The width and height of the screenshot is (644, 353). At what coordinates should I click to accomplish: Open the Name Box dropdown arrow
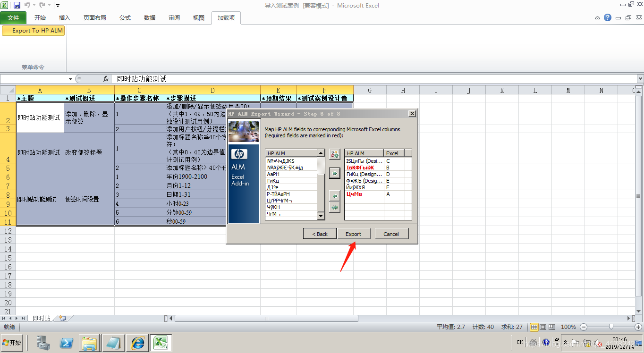pos(70,79)
